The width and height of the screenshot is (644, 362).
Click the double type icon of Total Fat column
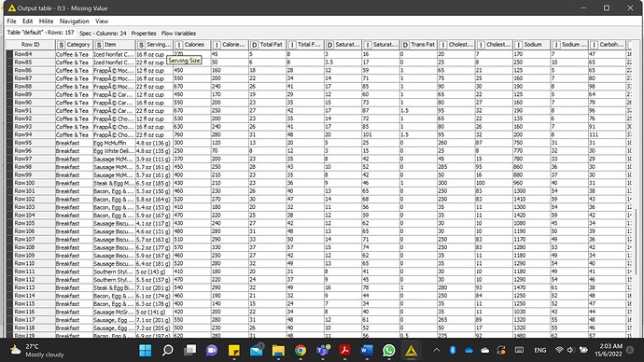254,45
